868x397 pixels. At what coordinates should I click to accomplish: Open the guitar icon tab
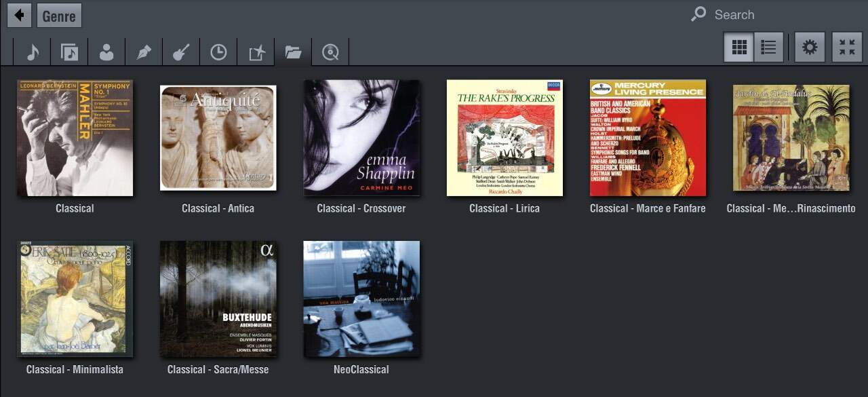[181, 52]
